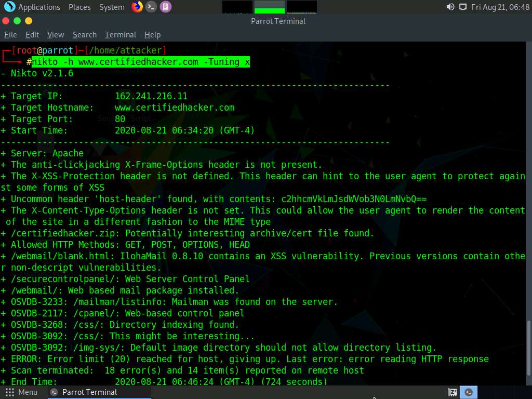Viewport: 532px width, 399px height.
Task: Open the System menu
Action: 112,7
